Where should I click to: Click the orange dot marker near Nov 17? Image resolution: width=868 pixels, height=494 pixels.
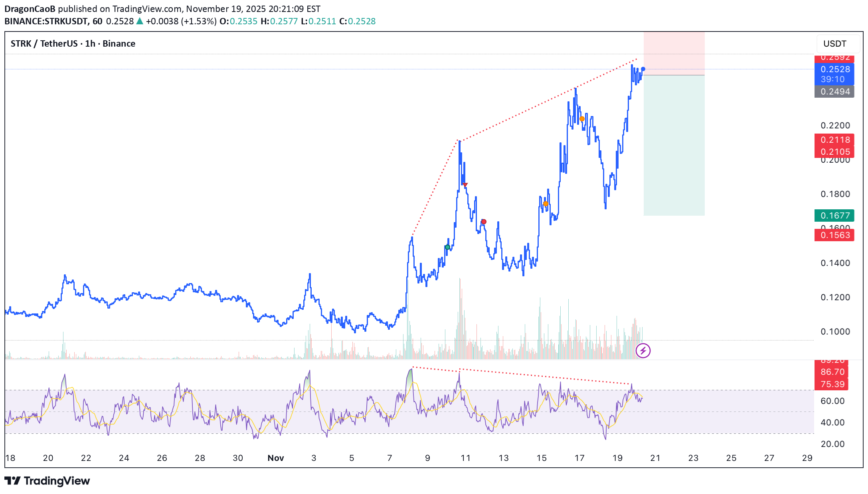582,119
